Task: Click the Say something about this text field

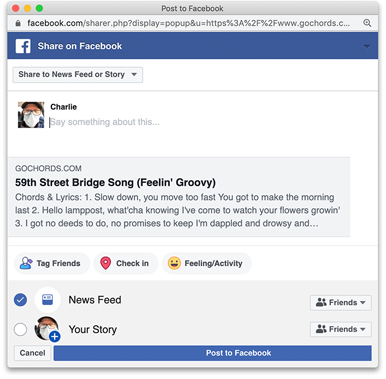Action: coord(199,122)
